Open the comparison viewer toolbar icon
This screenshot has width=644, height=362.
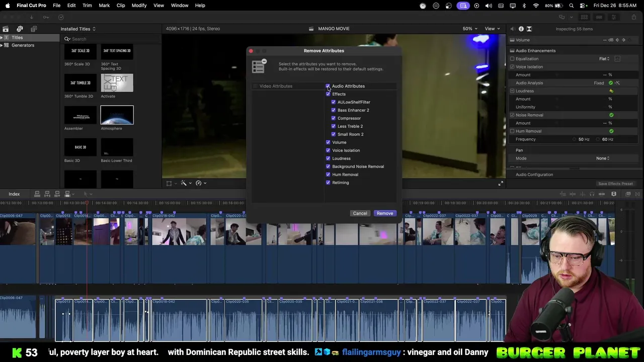tap(562, 17)
